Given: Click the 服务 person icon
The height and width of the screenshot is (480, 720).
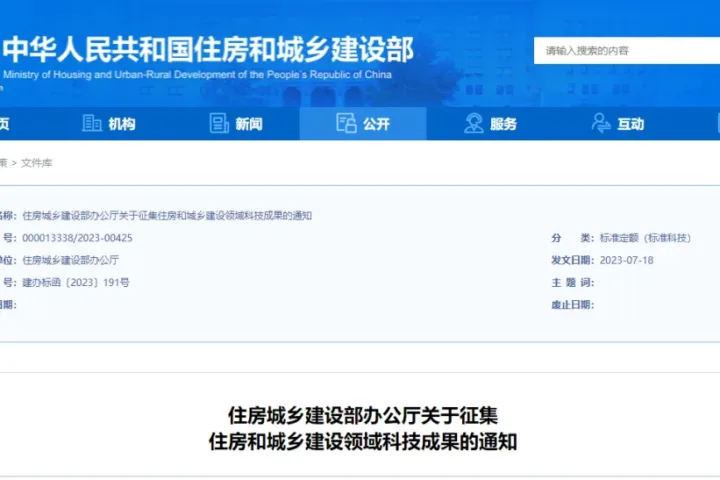Looking at the screenshot, I should pos(473,123).
